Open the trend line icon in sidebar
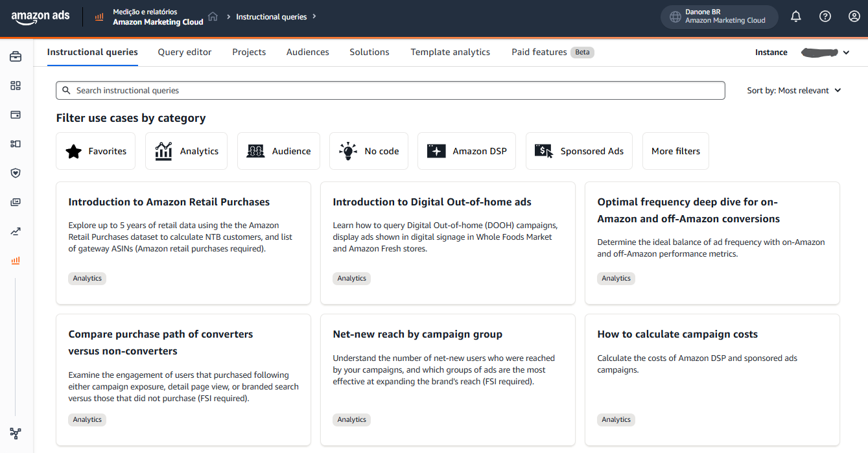 coord(16,231)
